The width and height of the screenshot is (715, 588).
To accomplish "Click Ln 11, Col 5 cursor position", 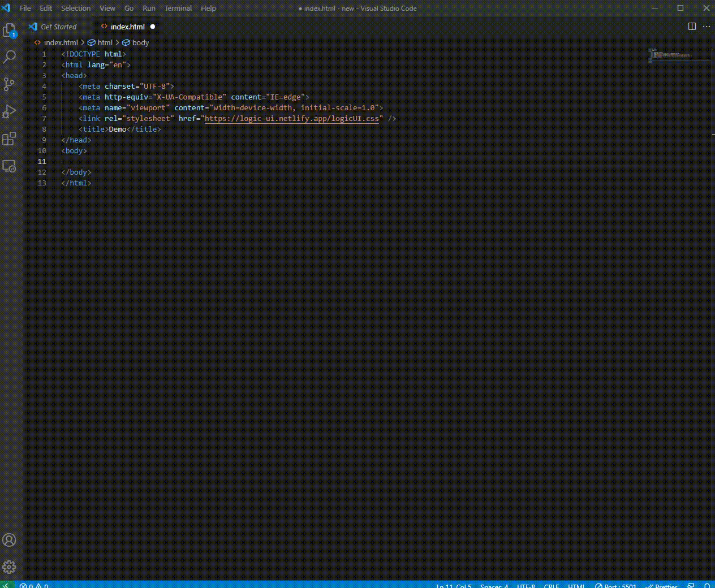I will (454, 586).
